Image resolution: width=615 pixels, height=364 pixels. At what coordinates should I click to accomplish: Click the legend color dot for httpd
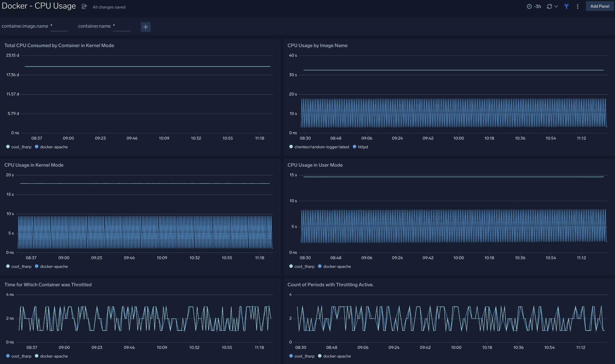[x=355, y=147]
